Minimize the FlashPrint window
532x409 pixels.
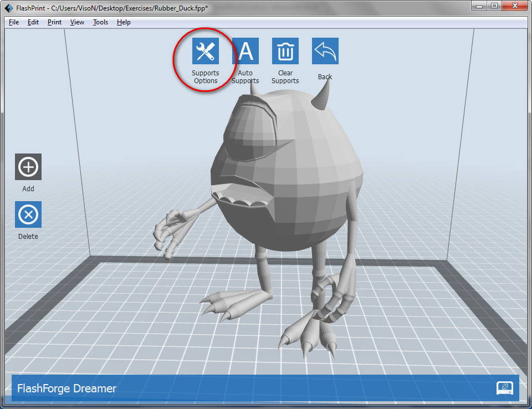(479, 6)
